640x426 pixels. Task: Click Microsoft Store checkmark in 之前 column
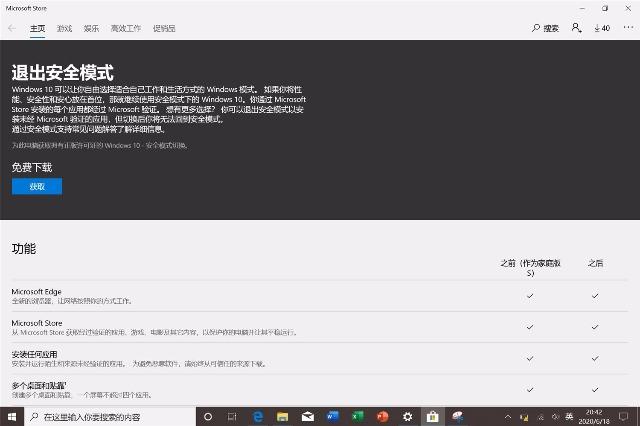[x=530, y=327]
